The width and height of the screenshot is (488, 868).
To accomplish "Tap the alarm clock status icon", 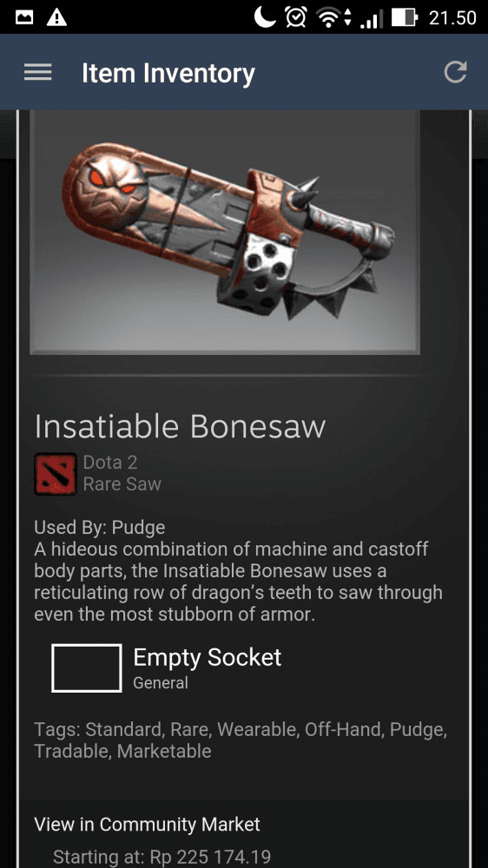I will tap(296, 17).
